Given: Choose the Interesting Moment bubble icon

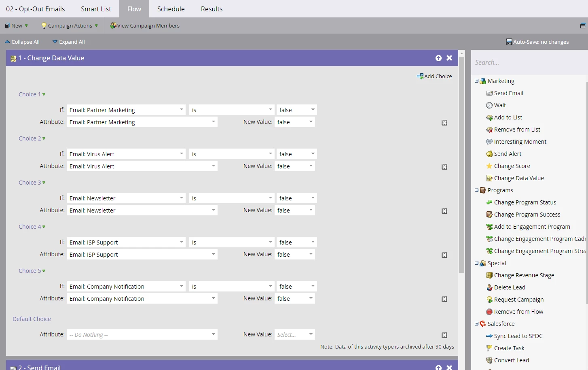Looking at the screenshot, I should click(489, 142).
